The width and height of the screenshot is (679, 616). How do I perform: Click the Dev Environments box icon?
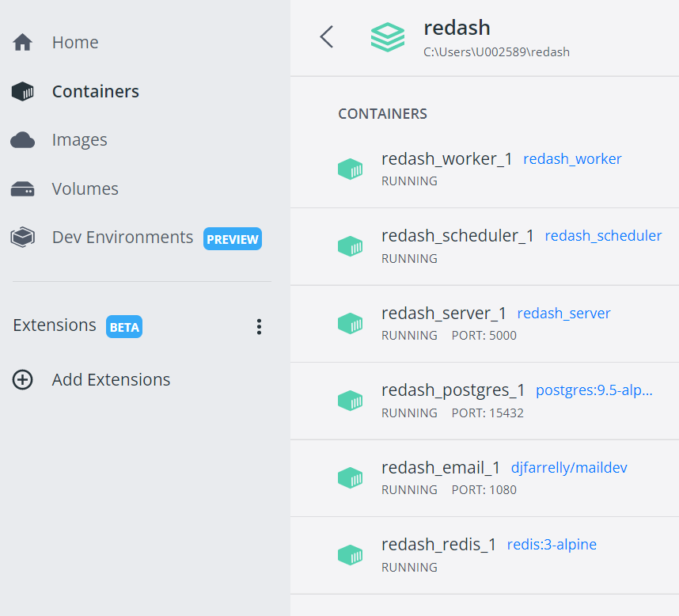point(22,238)
